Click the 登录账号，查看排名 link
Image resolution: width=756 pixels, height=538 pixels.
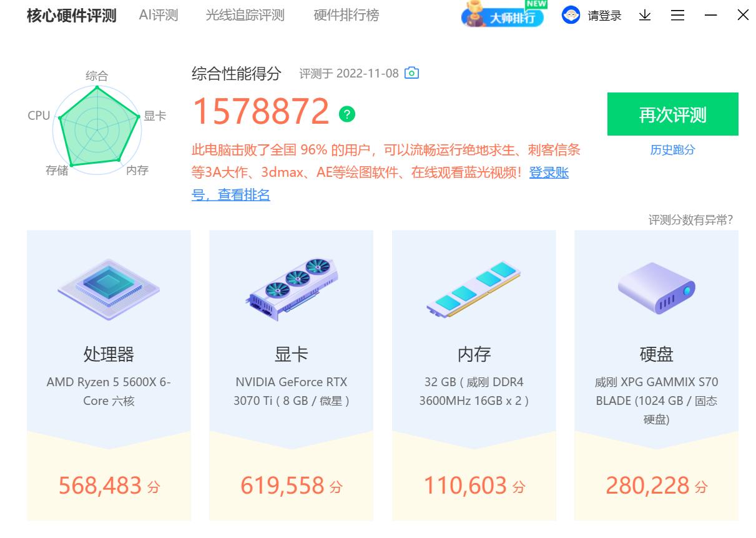(x=380, y=184)
